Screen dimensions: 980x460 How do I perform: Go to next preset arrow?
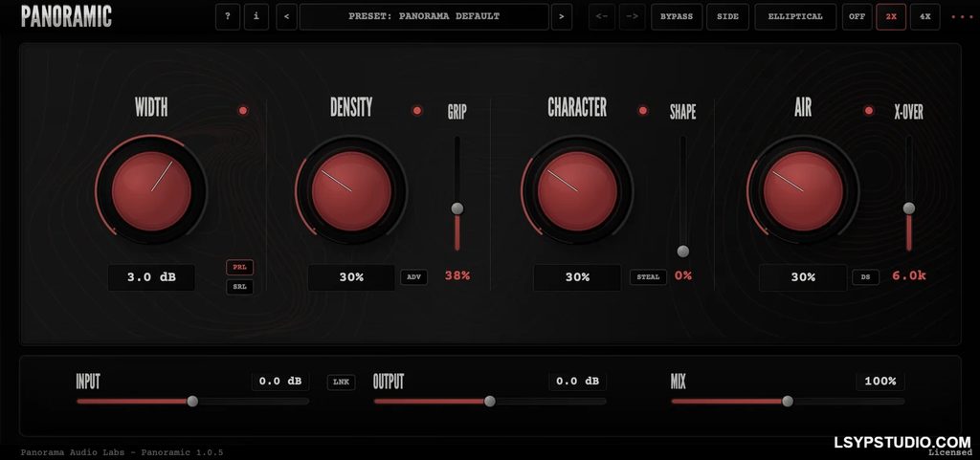[561, 17]
